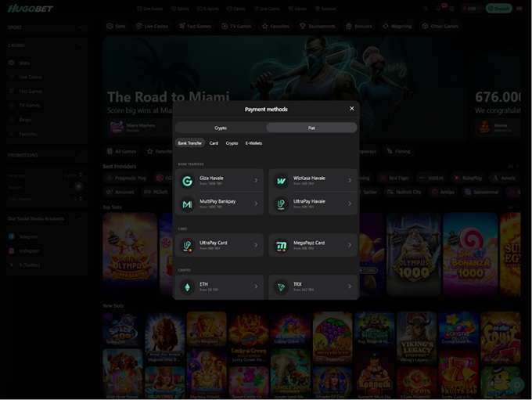The height and width of the screenshot is (400, 532).
Task: Open UltraPay Havale via its chevron arrow
Action: click(350, 204)
